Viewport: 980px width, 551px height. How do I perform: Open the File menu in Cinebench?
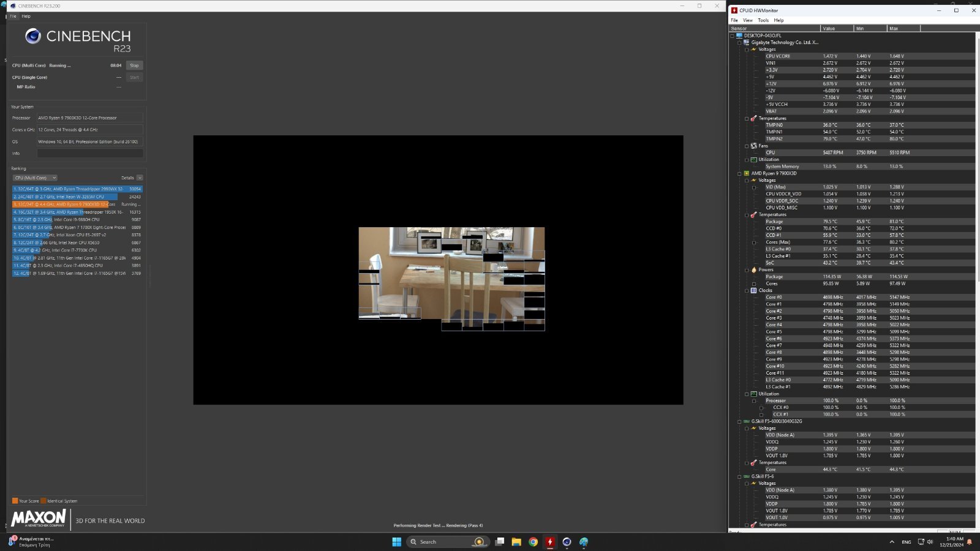coord(13,16)
